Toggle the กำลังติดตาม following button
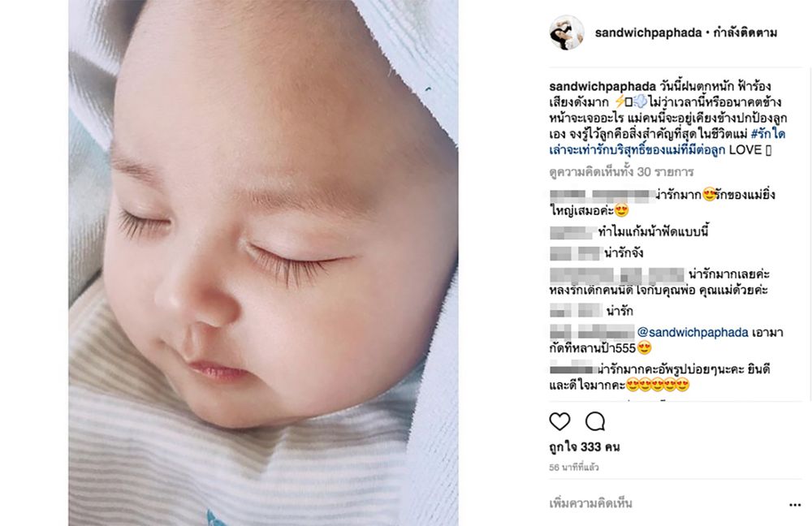Viewport: 812px width, 526px height. tap(745, 32)
